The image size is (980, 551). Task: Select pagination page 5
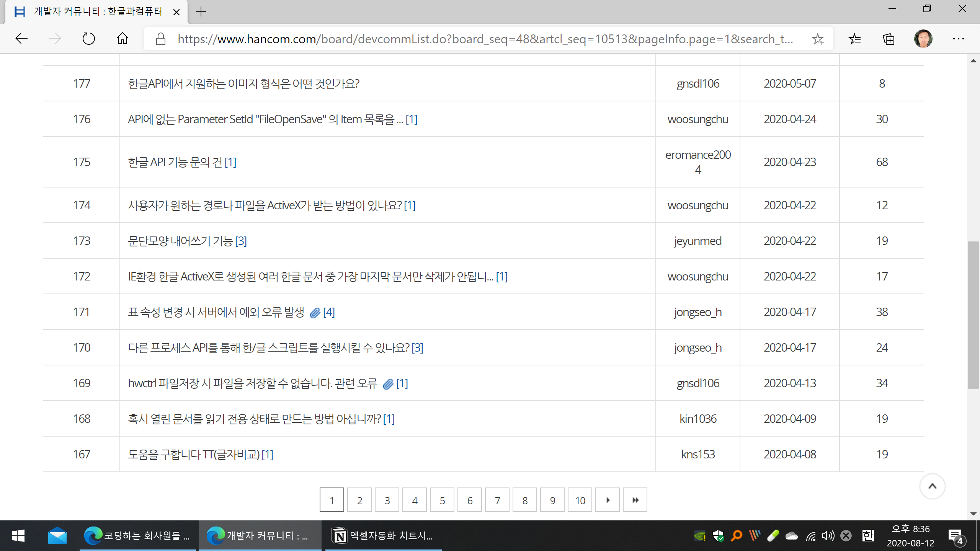click(x=442, y=500)
